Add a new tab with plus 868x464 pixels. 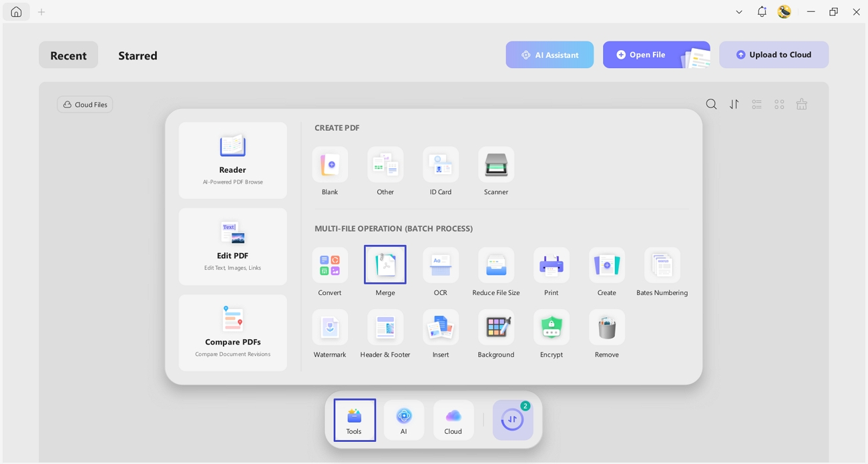(x=41, y=12)
